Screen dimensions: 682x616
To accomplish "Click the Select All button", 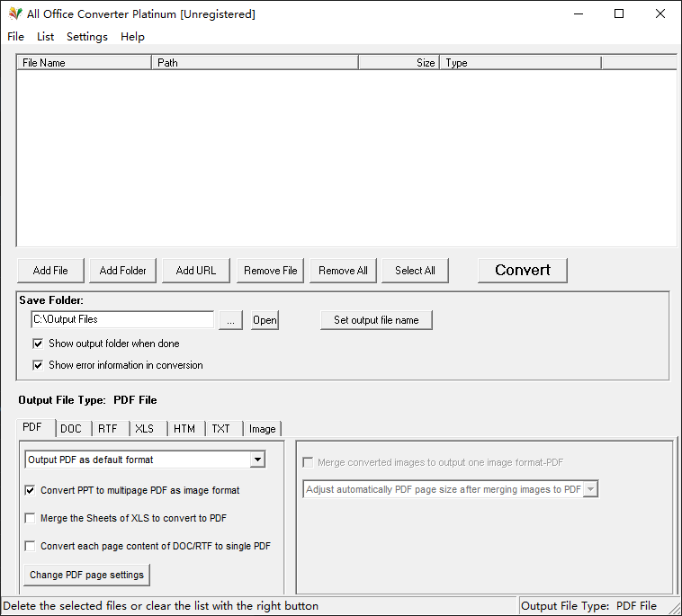I will pos(415,271).
